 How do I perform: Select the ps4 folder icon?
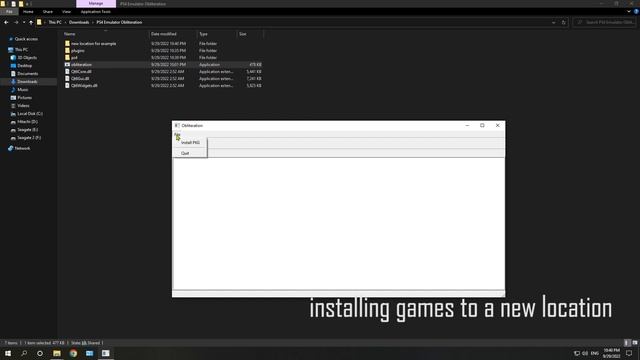tap(67, 58)
